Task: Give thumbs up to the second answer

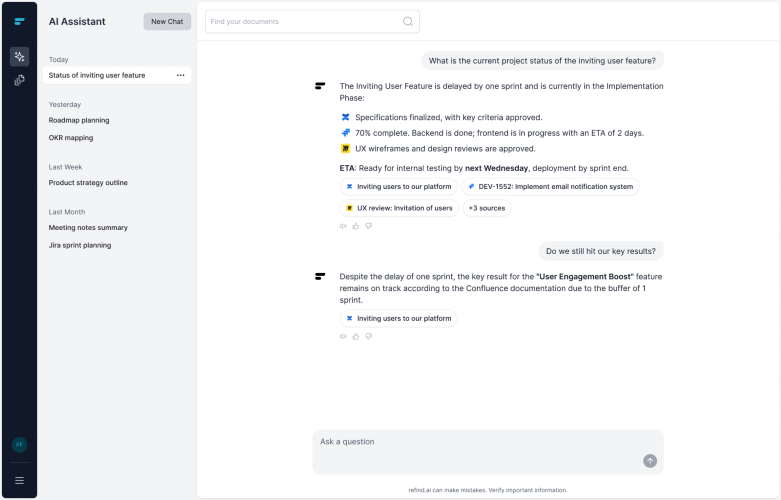Action: pyautogui.click(x=356, y=337)
